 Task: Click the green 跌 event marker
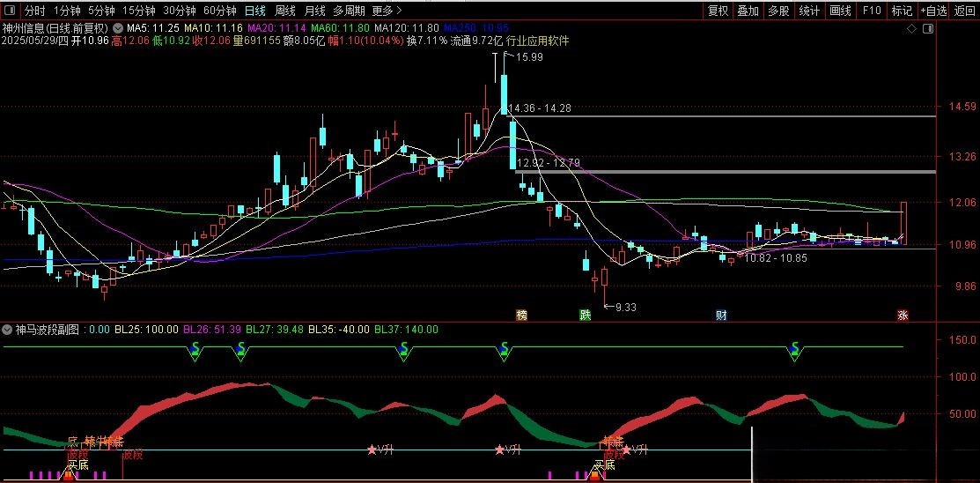coord(585,315)
